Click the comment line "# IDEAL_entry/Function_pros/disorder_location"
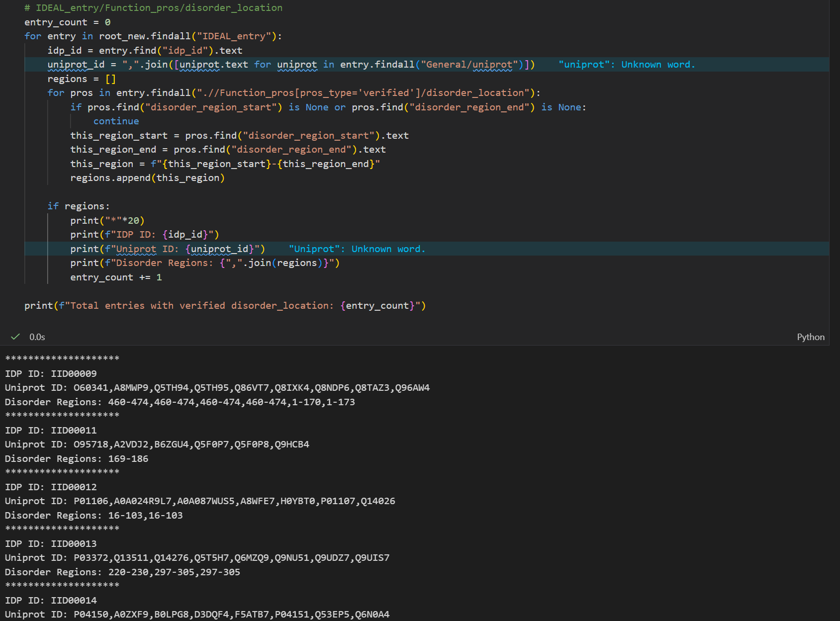The width and height of the screenshot is (840, 621). tap(154, 8)
